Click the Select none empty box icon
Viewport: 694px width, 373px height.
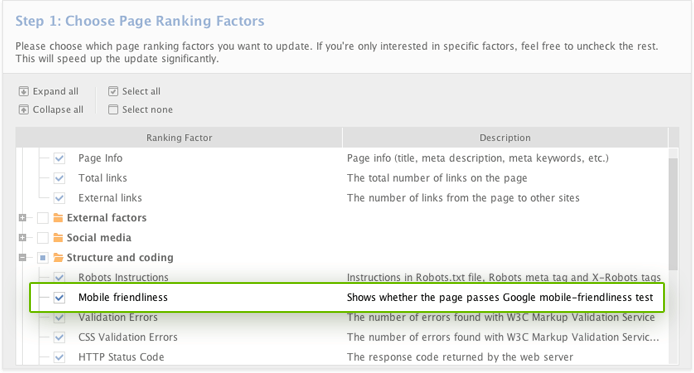pyautogui.click(x=113, y=110)
